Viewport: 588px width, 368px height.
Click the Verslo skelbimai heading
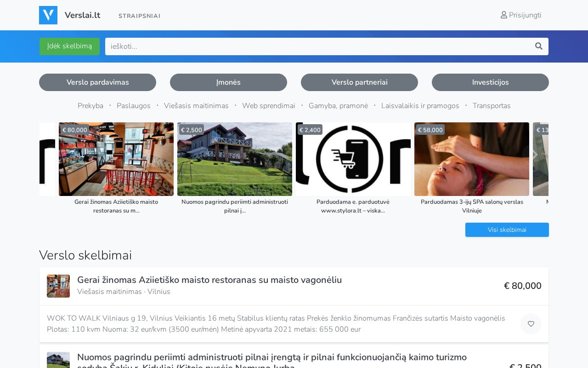tap(85, 255)
